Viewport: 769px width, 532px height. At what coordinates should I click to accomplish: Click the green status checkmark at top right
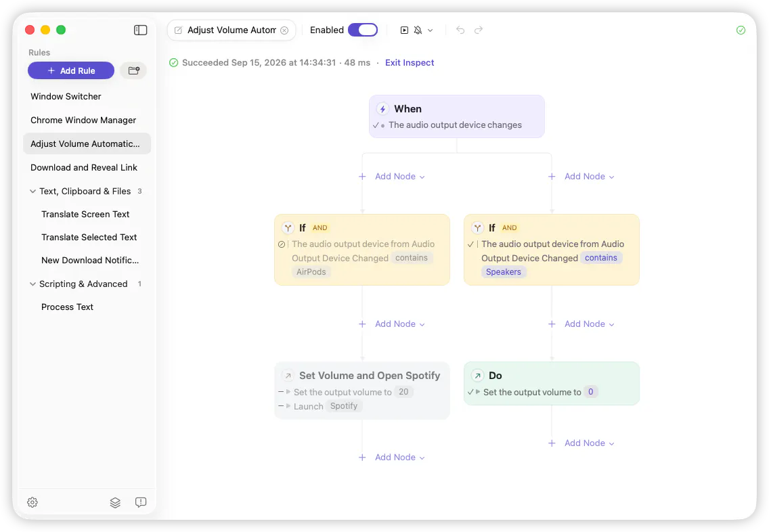tap(741, 30)
